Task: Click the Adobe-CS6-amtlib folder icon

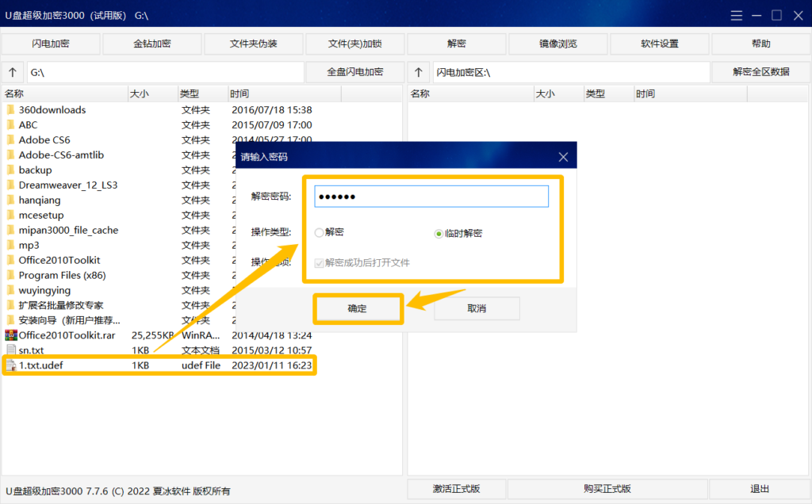Action: pyautogui.click(x=10, y=155)
